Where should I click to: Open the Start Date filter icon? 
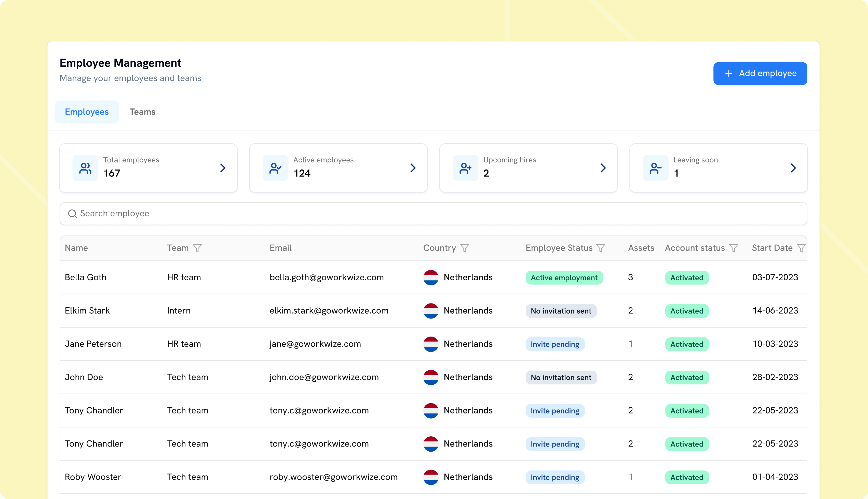[x=801, y=248]
